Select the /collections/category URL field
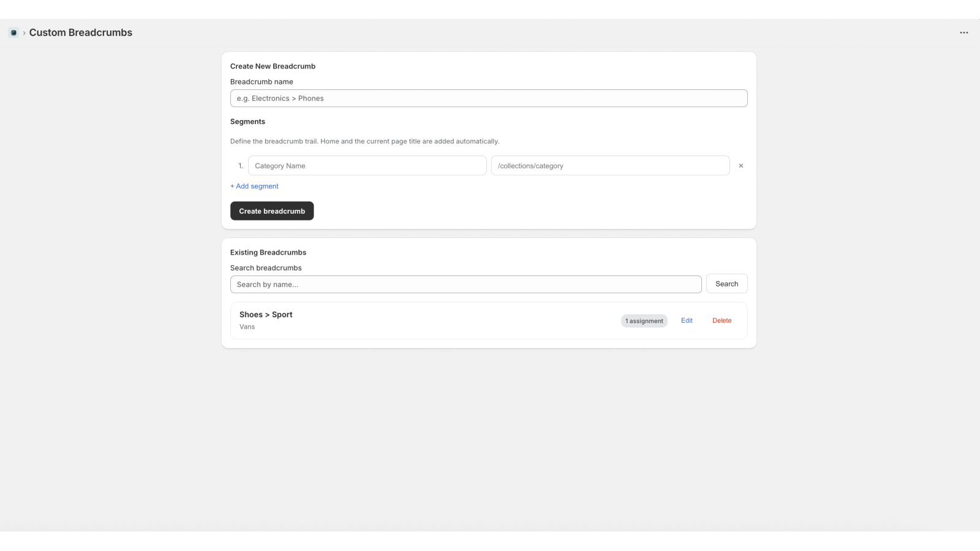This screenshot has width=980, height=551. coord(610,166)
